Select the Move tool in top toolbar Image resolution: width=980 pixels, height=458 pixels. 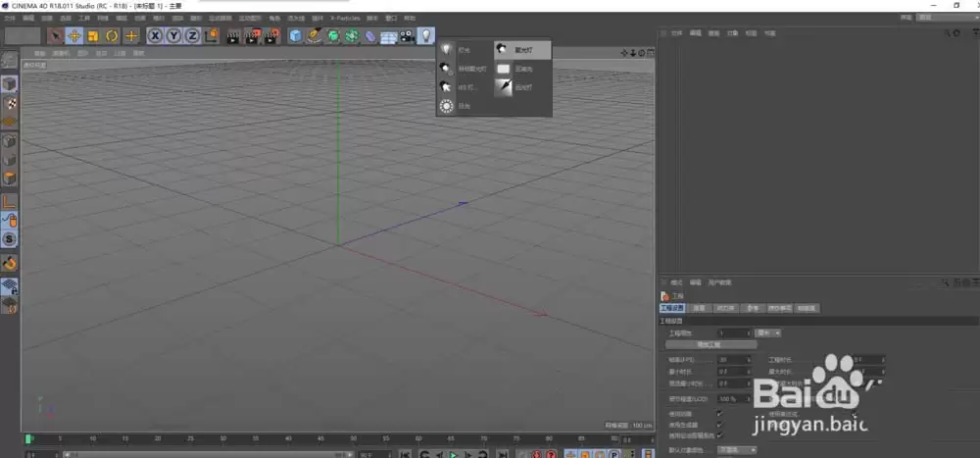coord(73,36)
